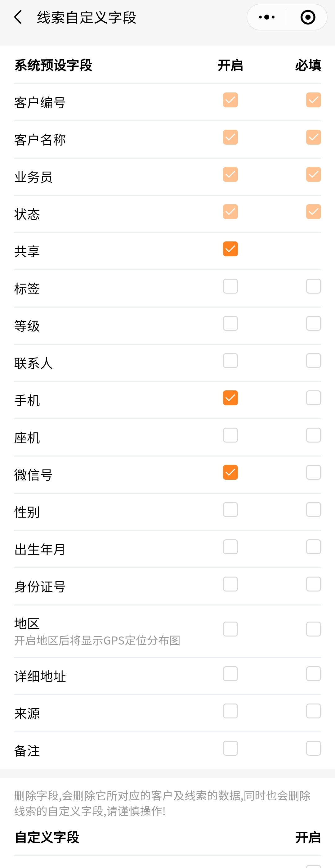Image resolution: width=335 pixels, height=868 pixels.
Task: Open the mini program three-dot menu
Action: coord(267,17)
